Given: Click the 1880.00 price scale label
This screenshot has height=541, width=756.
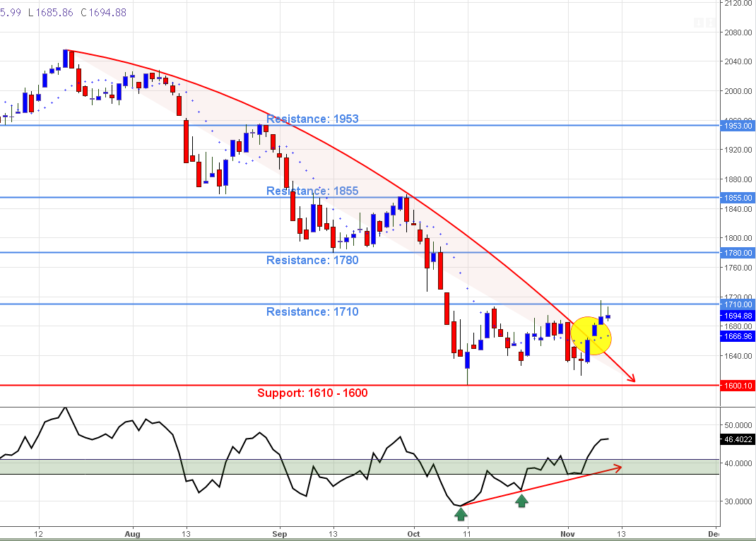Looking at the screenshot, I should [738, 179].
